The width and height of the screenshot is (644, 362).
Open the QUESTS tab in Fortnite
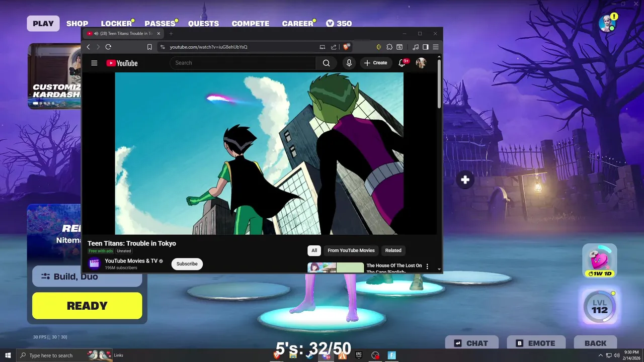[203, 24]
